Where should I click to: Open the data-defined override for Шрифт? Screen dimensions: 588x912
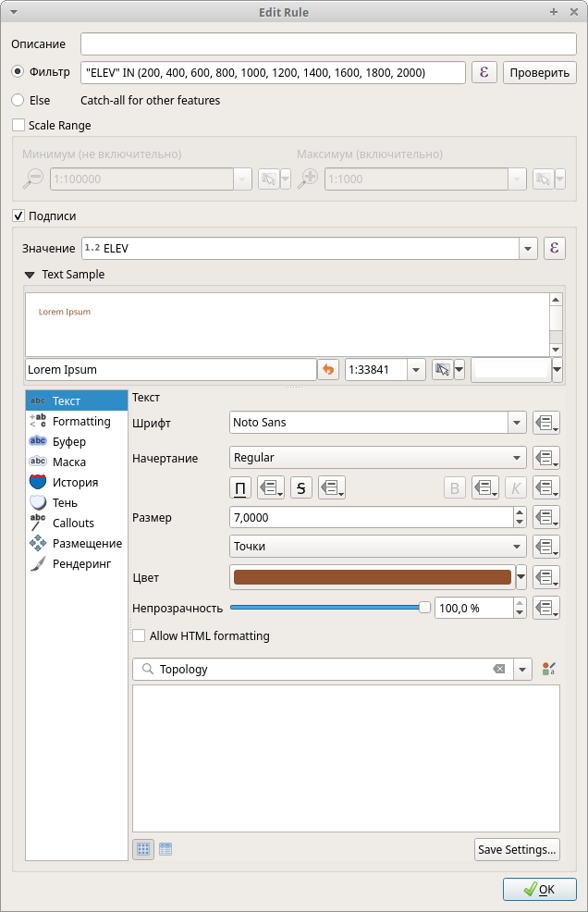(x=546, y=423)
